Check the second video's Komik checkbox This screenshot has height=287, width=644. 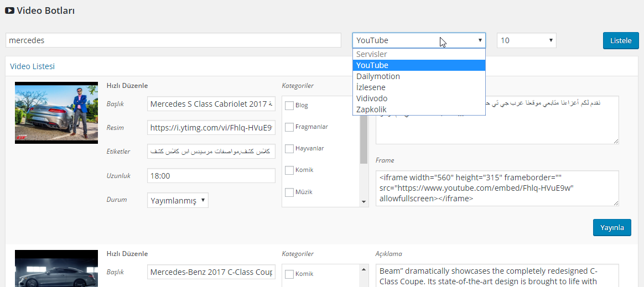(289, 274)
